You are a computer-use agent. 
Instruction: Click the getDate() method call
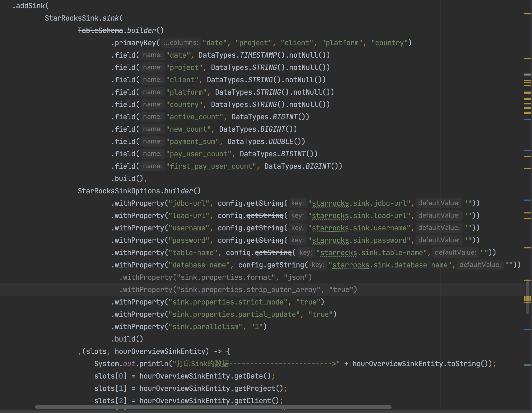pos(252,376)
